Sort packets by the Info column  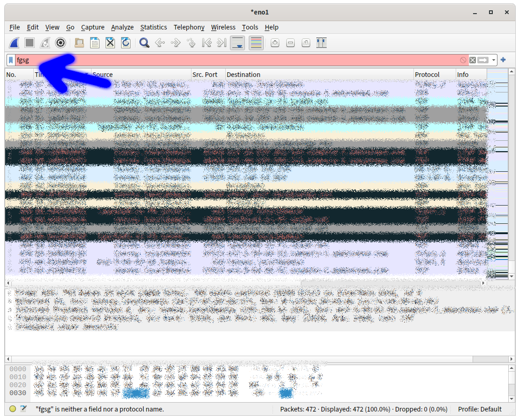point(471,75)
